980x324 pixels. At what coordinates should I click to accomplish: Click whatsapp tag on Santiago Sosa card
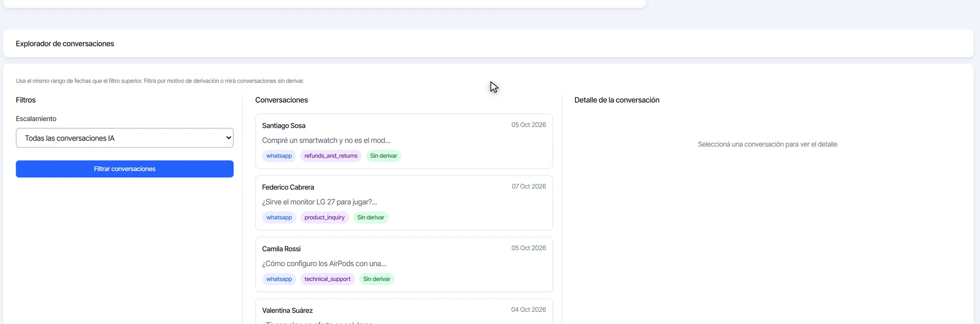point(279,156)
